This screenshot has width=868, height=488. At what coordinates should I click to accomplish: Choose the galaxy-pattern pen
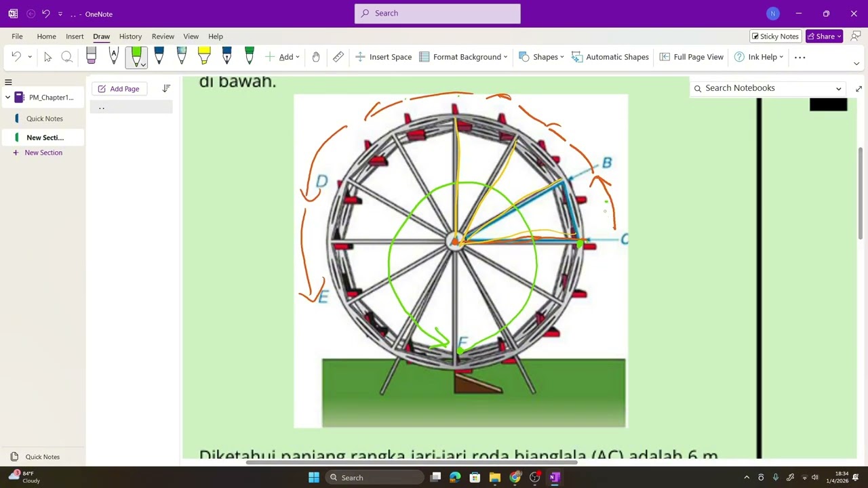click(182, 57)
